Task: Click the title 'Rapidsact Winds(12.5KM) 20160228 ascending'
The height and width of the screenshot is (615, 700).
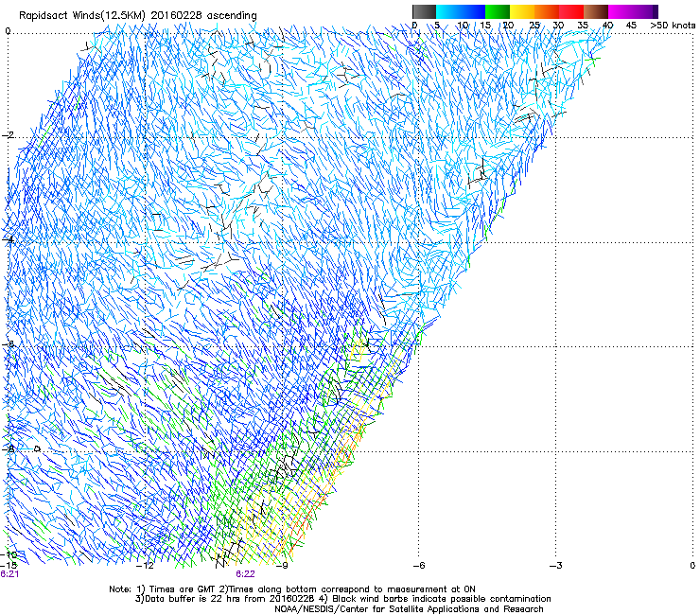Action: click(x=137, y=16)
